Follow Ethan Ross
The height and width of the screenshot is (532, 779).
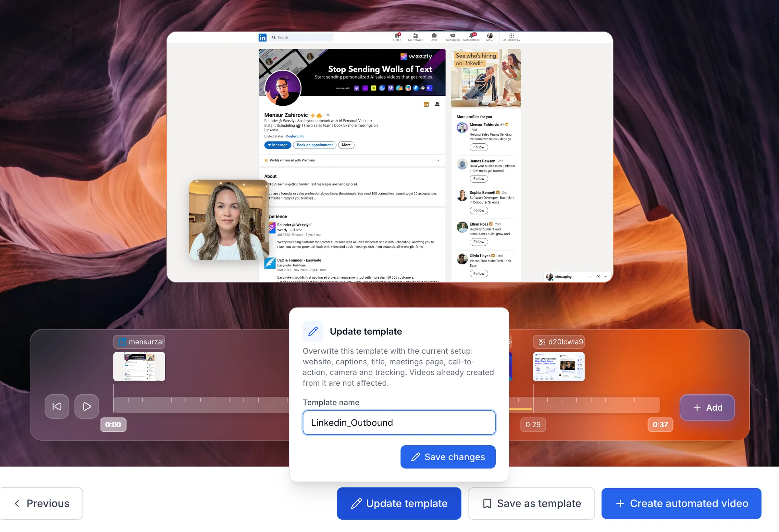[479, 242]
